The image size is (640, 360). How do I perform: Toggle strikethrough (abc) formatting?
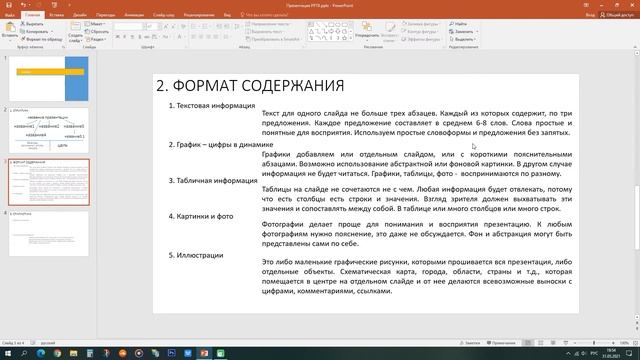147,37
